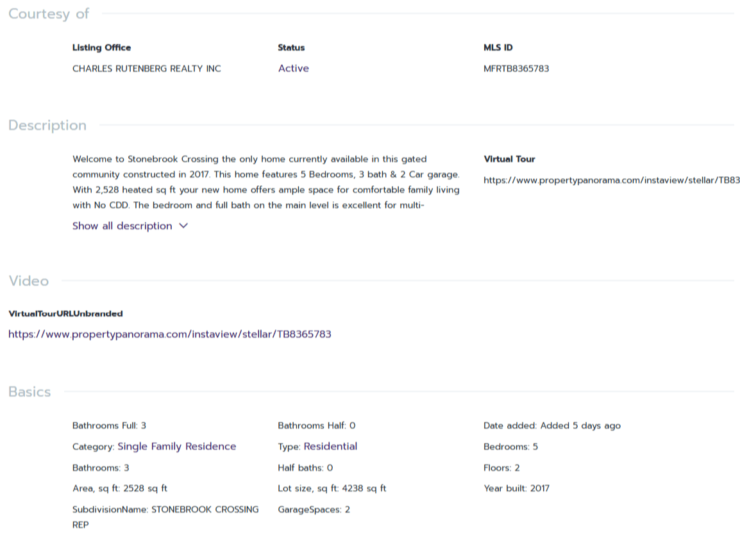Click the Video section heading
The height and width of the screenshot is (560, 740).
coord(28,281)
